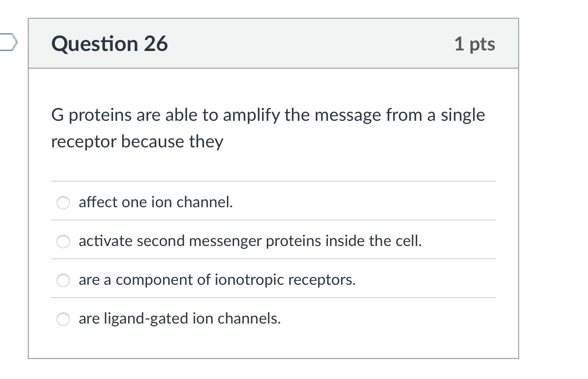The image size is (588, 379).
Task: Click the fourth answer option text
Action: point(180,319)
